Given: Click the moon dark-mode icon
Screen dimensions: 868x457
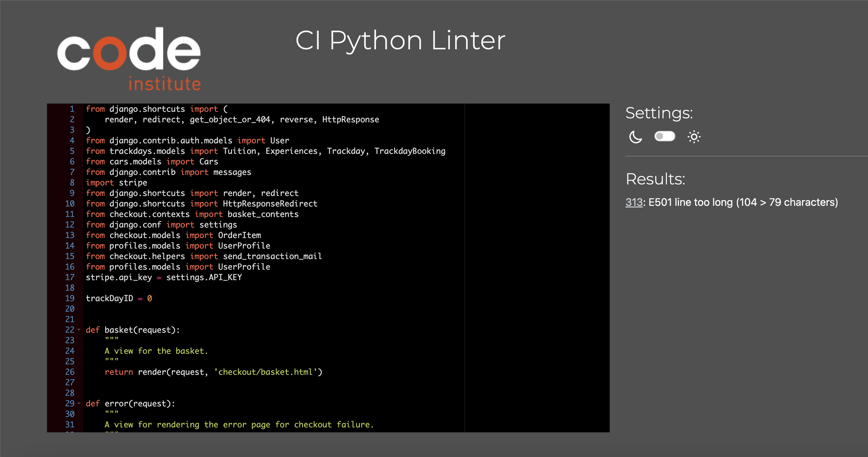Looking at the screenshot, I should (636, 137).
